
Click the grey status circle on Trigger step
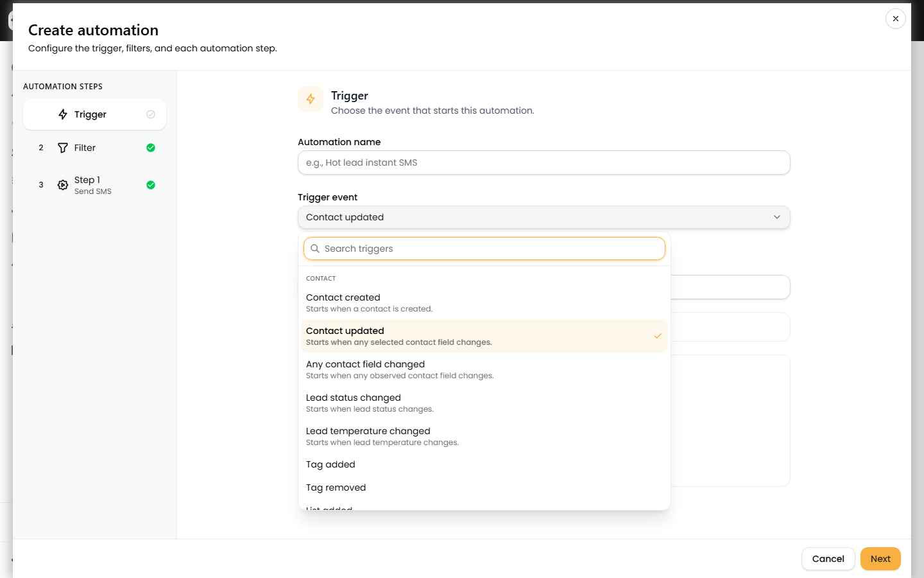(151, 114)
